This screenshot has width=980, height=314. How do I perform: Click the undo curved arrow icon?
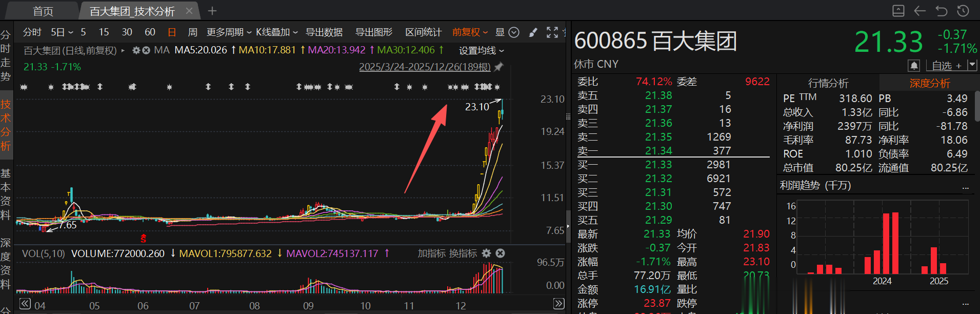click(941, 10)
